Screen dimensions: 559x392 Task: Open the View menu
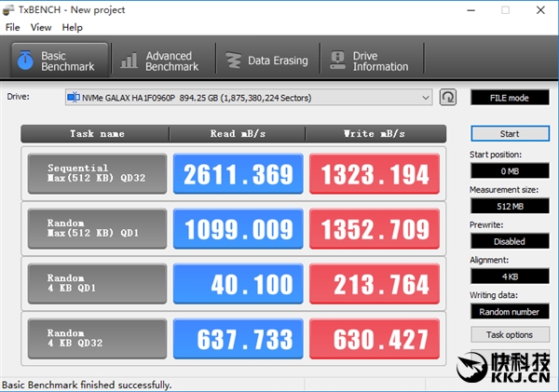tap(41, 28)
